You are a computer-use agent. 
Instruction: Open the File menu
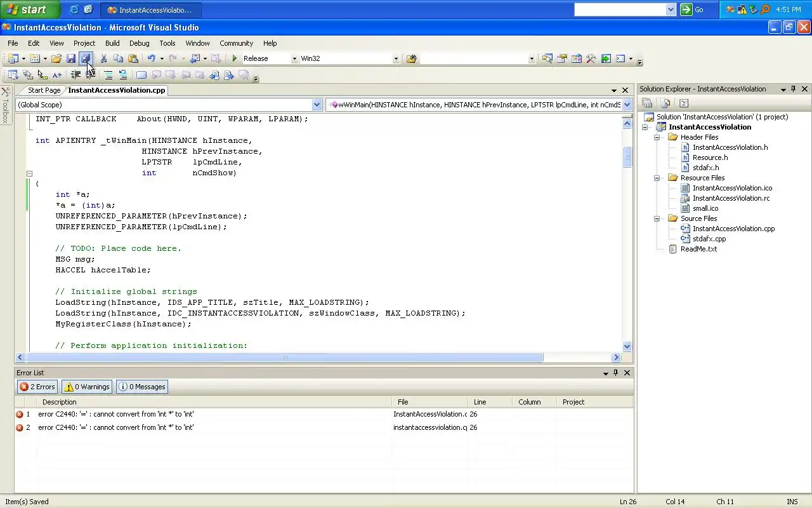click(13, 43)
